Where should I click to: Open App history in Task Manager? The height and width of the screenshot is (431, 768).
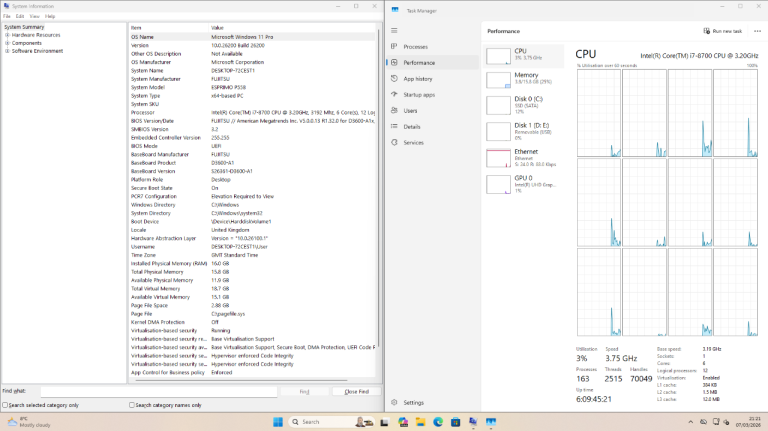417,78
